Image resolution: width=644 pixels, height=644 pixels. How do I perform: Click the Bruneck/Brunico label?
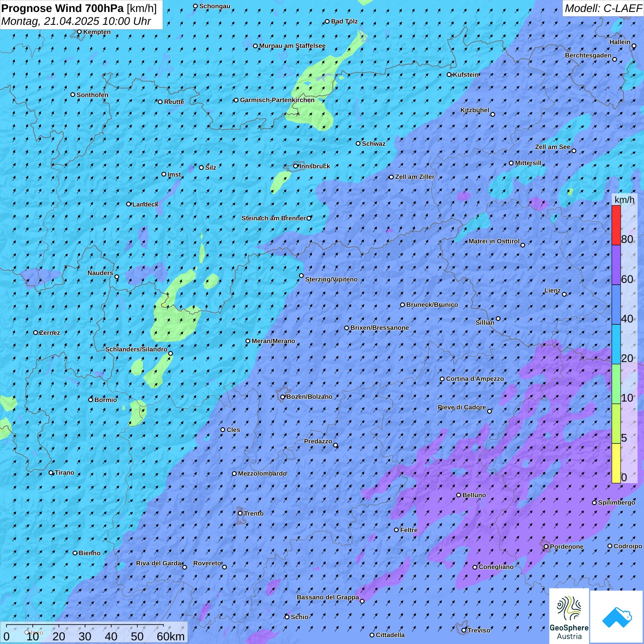432,305
